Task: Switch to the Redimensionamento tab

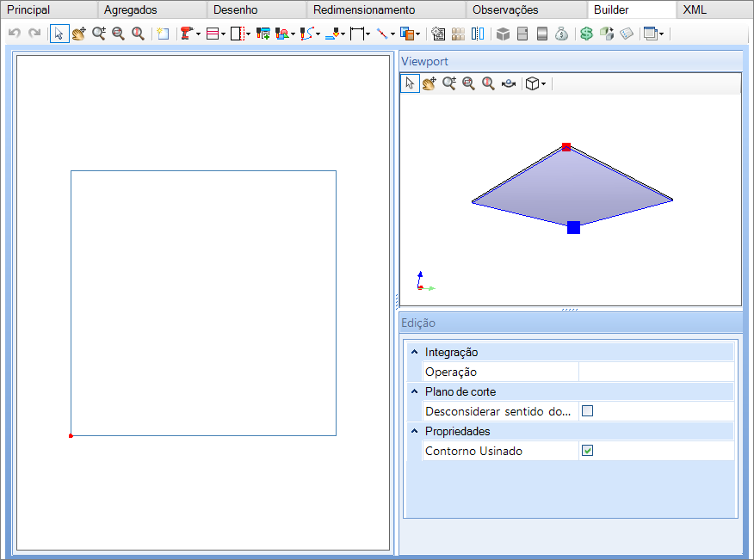Action: [x=364, y=9]
